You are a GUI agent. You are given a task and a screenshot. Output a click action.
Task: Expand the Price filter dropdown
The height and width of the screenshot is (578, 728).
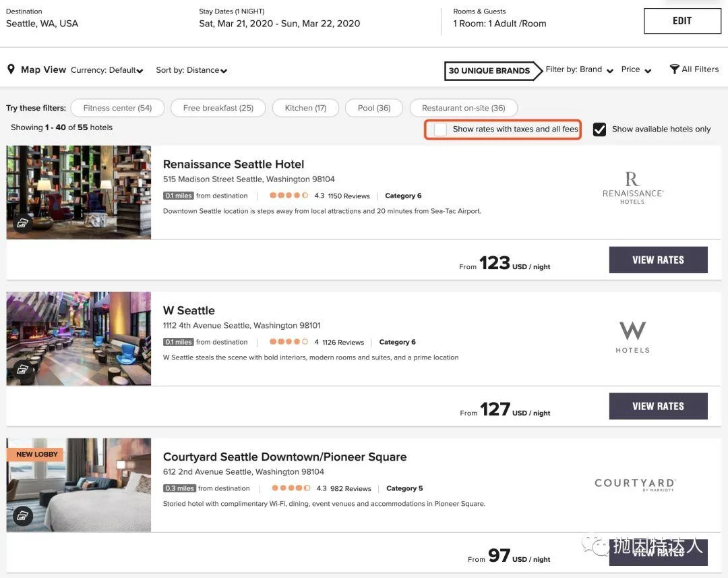(636, 69)
